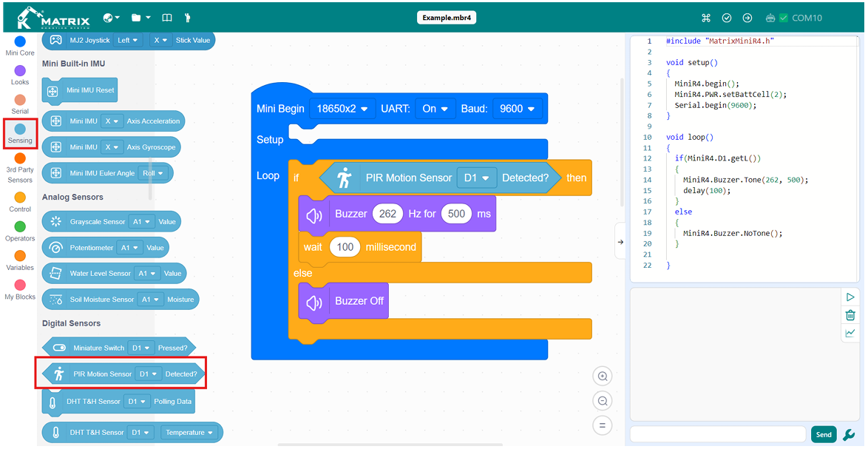
Task: Edit the buzzer 262 Hz value
Action: [x=387, y=214]
